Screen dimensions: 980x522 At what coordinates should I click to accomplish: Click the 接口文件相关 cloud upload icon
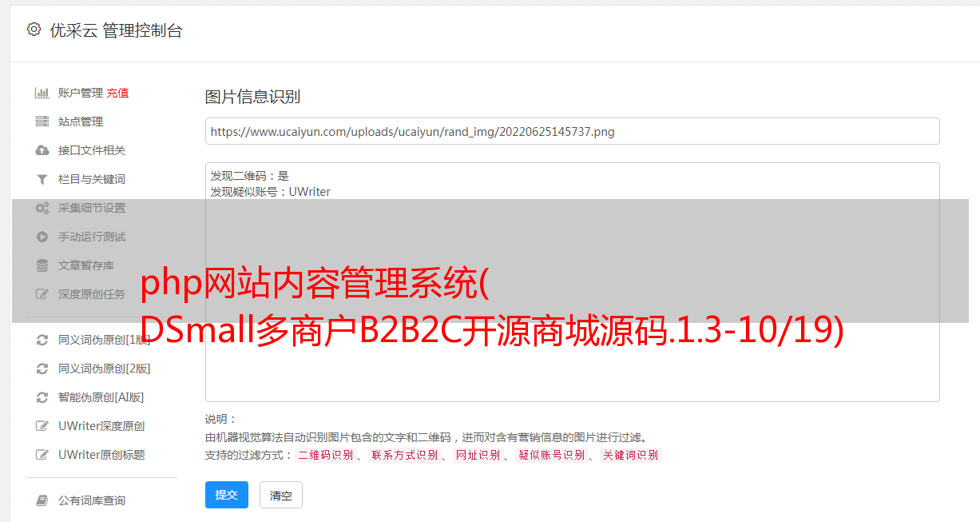(42, 150)
